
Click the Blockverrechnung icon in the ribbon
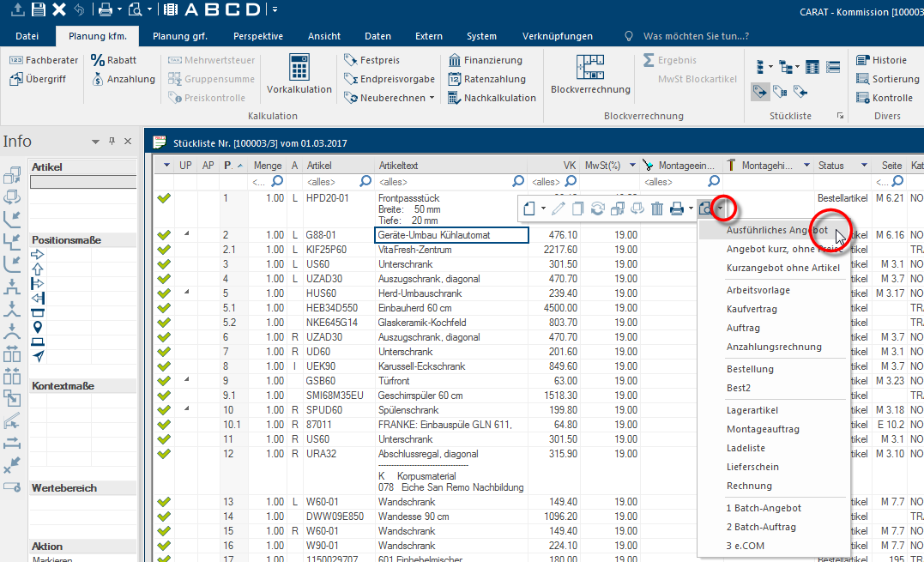pos(590,69)
